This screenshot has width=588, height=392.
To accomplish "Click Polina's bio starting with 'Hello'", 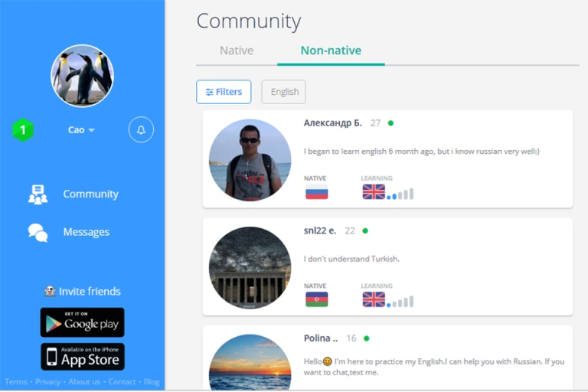I will point(434,367).
